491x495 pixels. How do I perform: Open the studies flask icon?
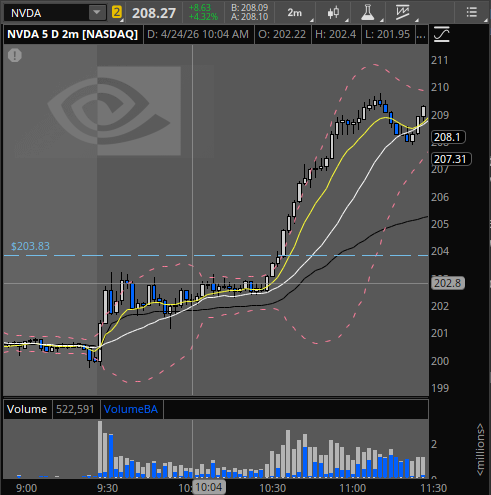pos(368,13)
